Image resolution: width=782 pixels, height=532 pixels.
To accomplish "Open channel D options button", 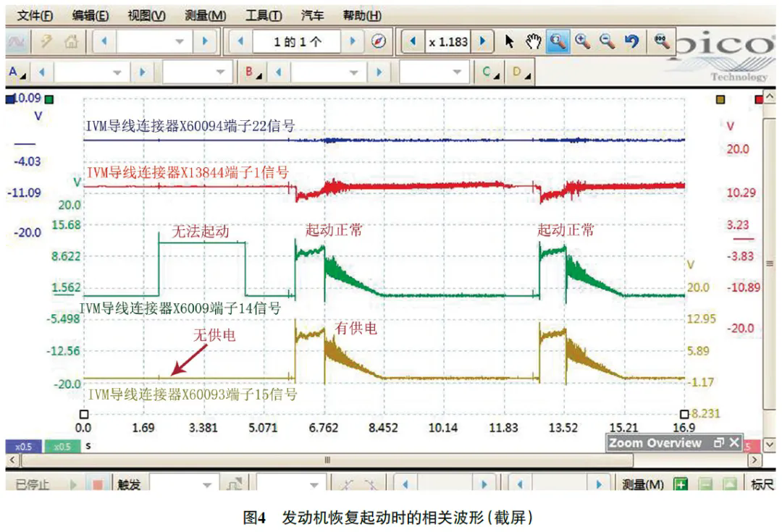I will [x=521, y=73].
